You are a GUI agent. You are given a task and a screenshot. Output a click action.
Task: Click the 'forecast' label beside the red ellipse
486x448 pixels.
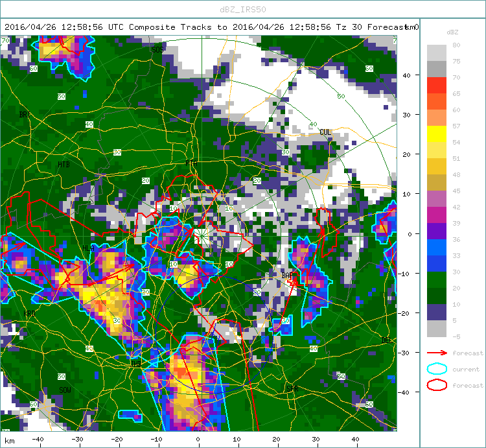(x=468, y=385)
